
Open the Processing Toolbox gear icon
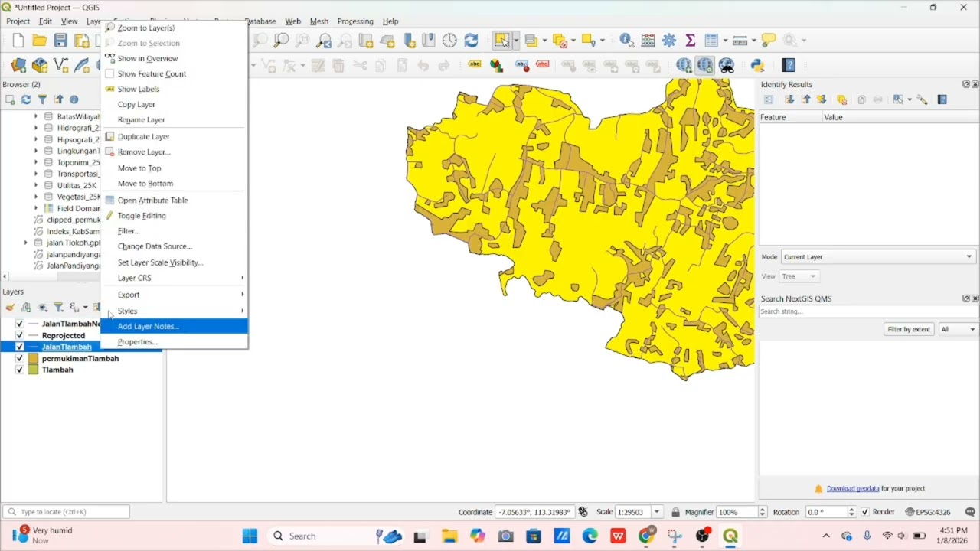click(669, 41)
